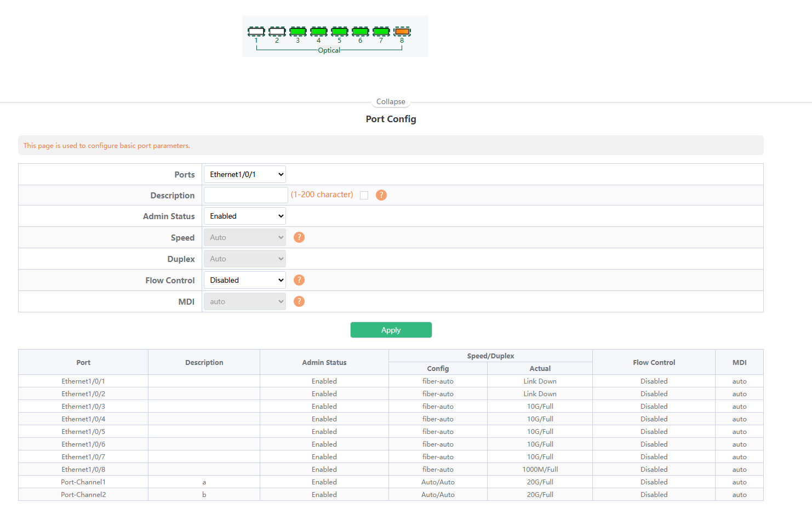
Task: Select green port 5 icon
Action: click(339, 32)
